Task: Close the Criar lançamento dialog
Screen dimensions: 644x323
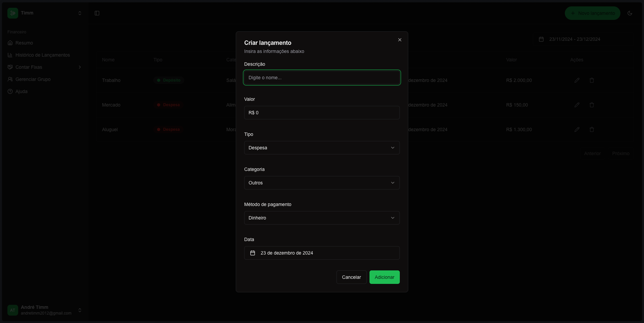Action: click(400, 40)
